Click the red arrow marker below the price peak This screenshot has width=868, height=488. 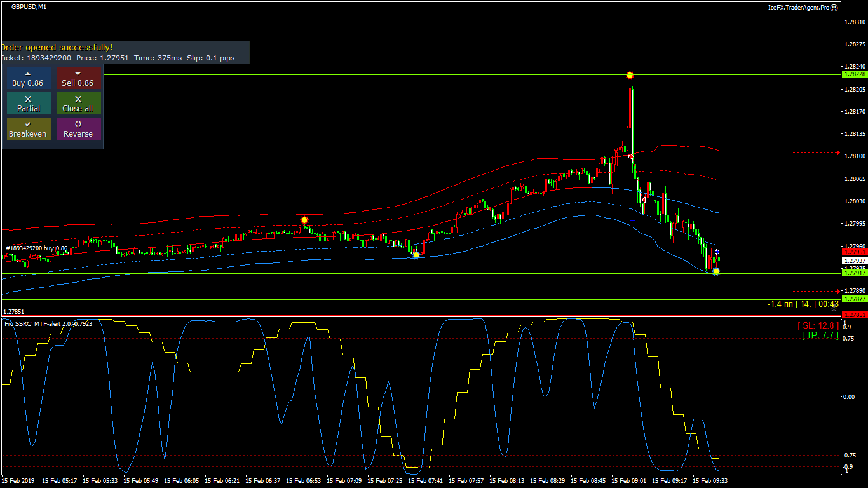630,156
